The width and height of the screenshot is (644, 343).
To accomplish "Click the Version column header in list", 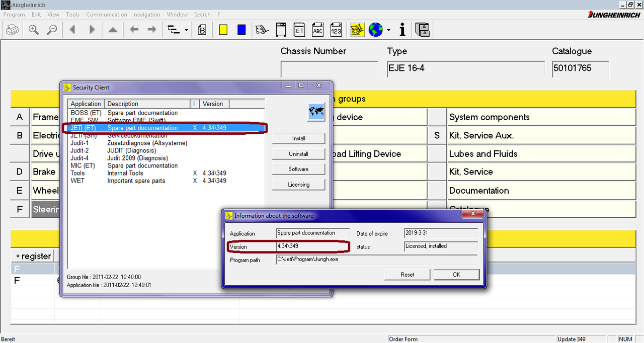I will [x=214, y=104].
